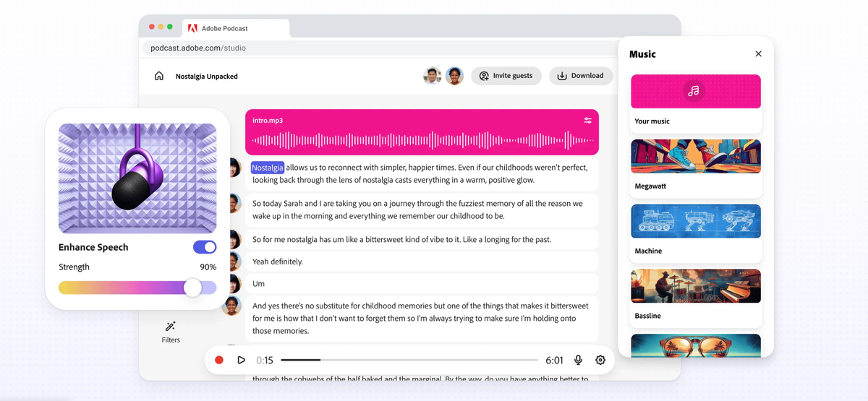Screen dimensions: 868x401
Task: Select the sunglasses music thumbnail at bottom
Action: 696,345
